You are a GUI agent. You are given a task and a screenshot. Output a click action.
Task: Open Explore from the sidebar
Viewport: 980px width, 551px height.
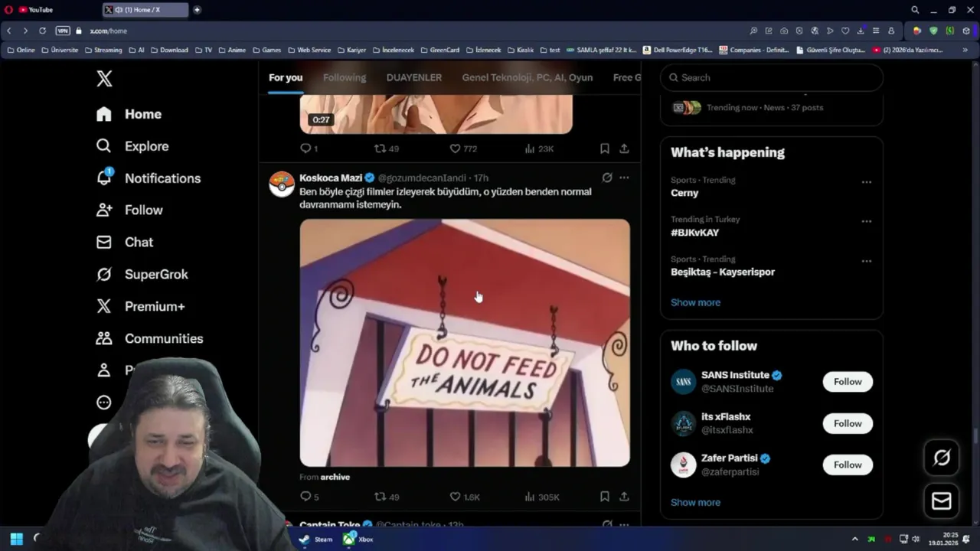132,146
